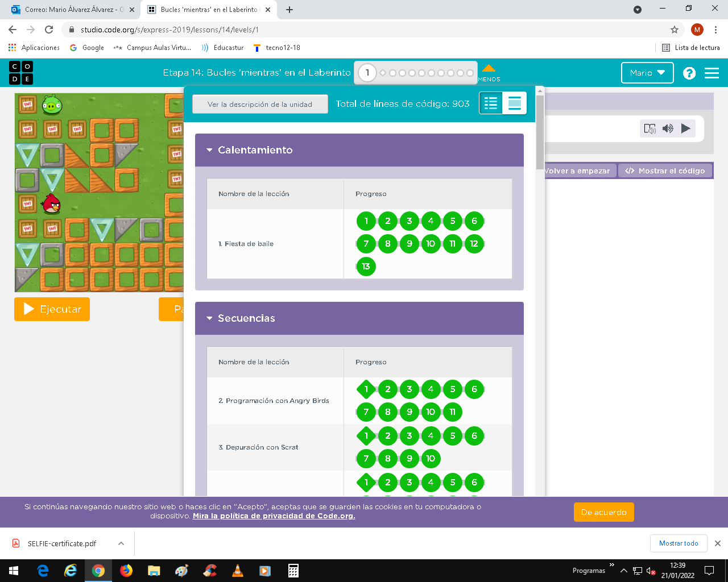This screenshot has height=582, width=728.
Task: Open the Code.org privacy policy link
Action: tap(274, 516)
